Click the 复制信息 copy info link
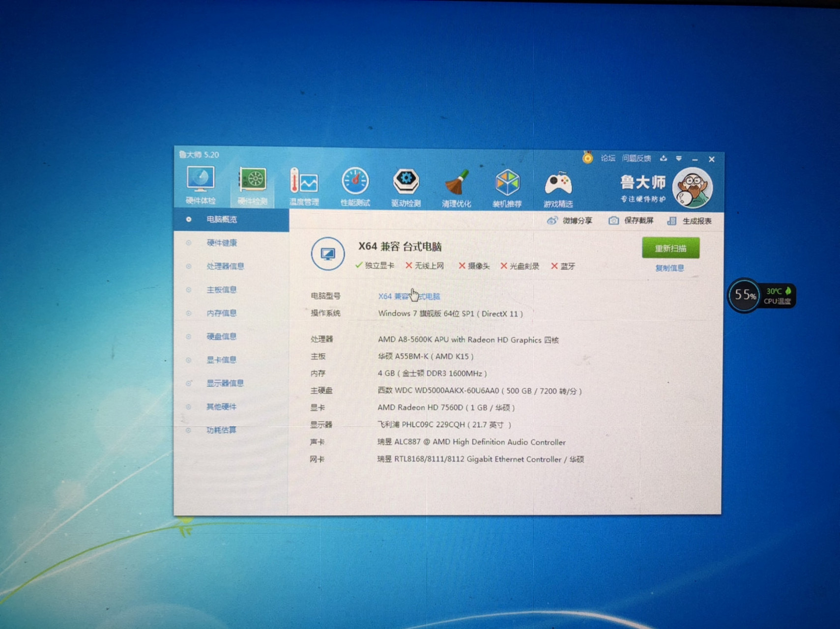Viewport: 840px width, 629px height. point(669,268)
